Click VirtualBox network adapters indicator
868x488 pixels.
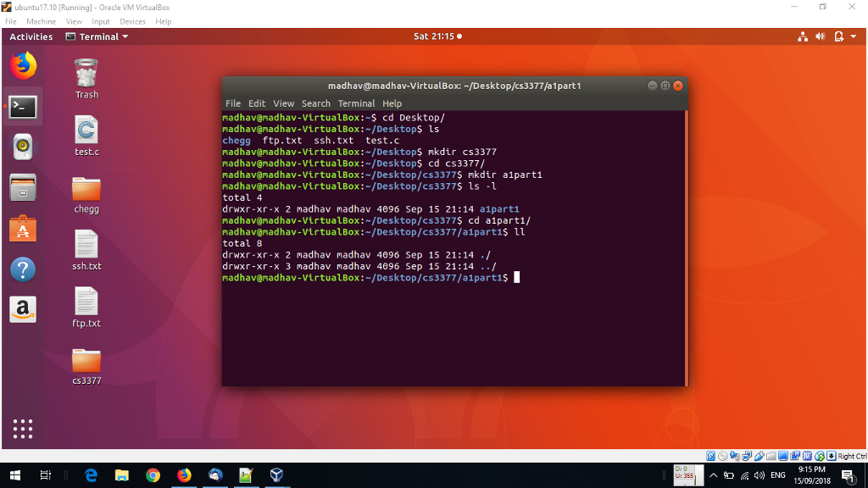tap(747, 456)
